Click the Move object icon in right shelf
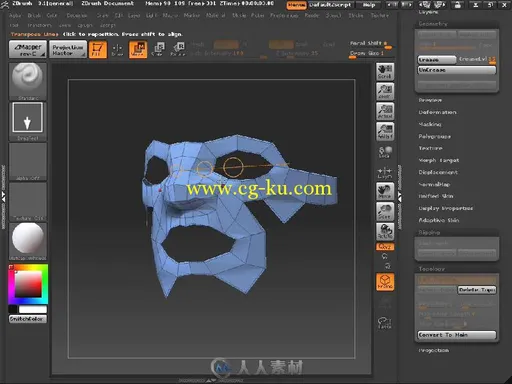The width and height of the screenshot is (512, 384). [385, 191]
